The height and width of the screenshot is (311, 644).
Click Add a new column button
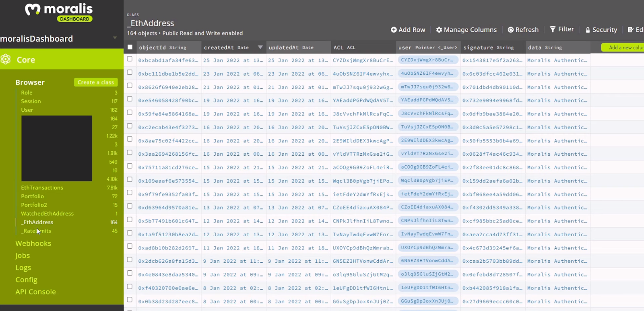click(x=623, y=47)
